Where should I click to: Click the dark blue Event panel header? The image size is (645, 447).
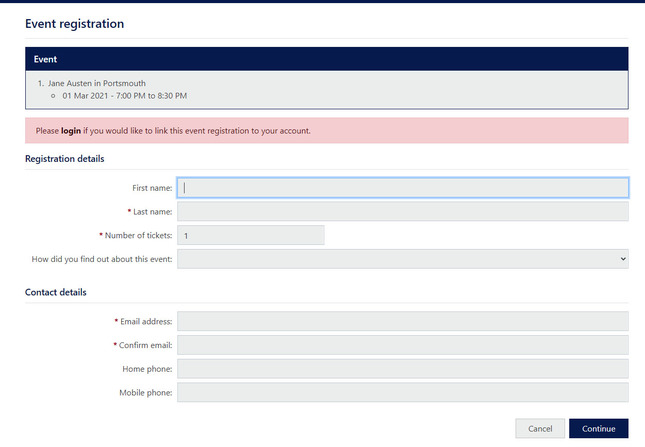click(x=326, y=59)
